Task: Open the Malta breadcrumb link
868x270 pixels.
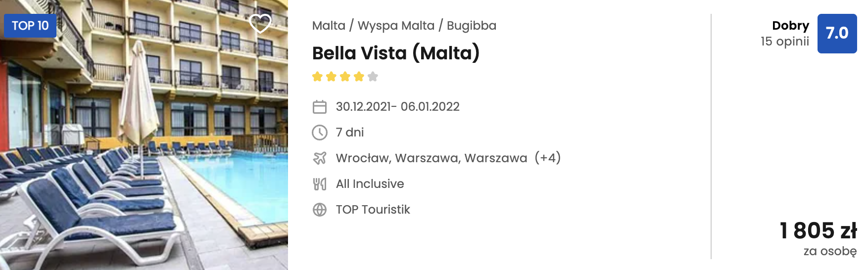Action: (x=329, y=26)
